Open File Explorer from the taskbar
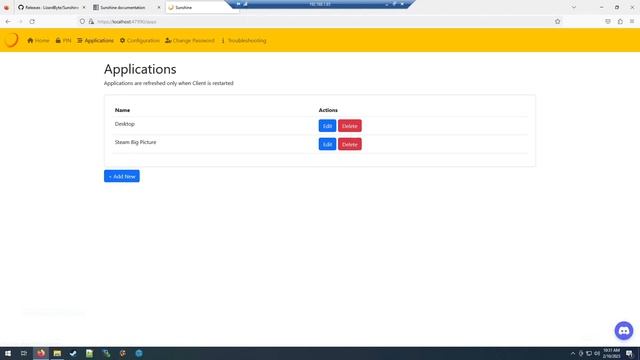Screen dimensions: 640x360 [57, 353]
